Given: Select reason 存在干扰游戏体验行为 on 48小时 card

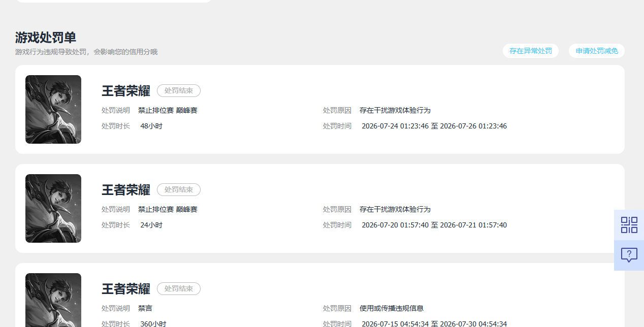Looking at the screenshot, I should tap(395, 110).
